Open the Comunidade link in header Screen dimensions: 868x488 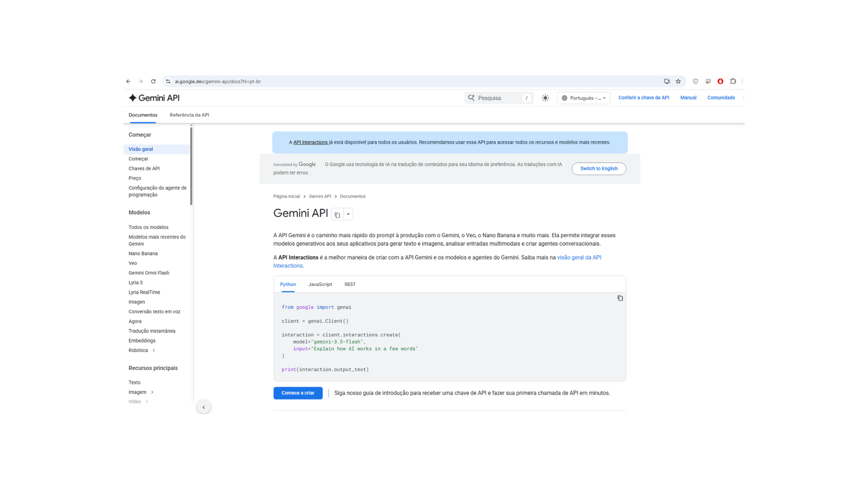[x=721, y=98]
